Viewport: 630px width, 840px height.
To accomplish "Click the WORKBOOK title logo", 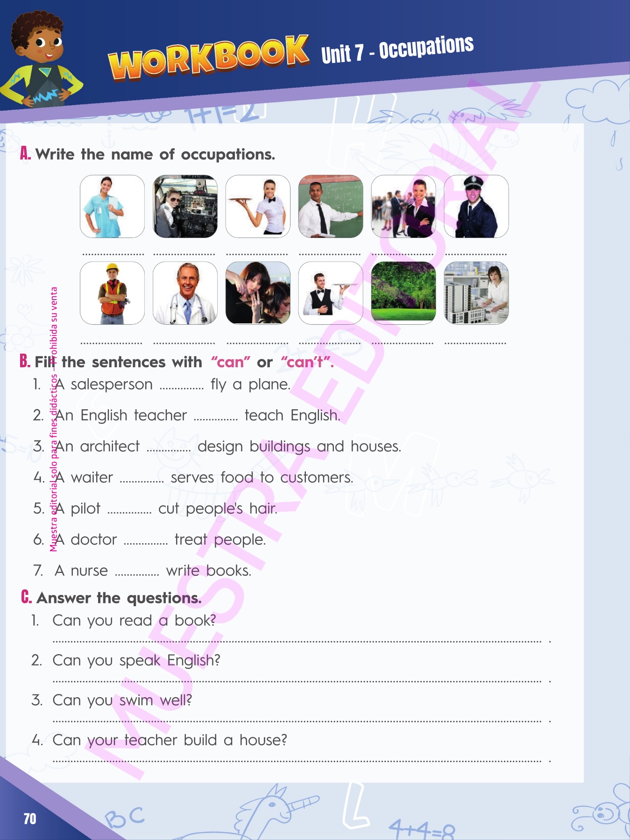I will 208,58.
